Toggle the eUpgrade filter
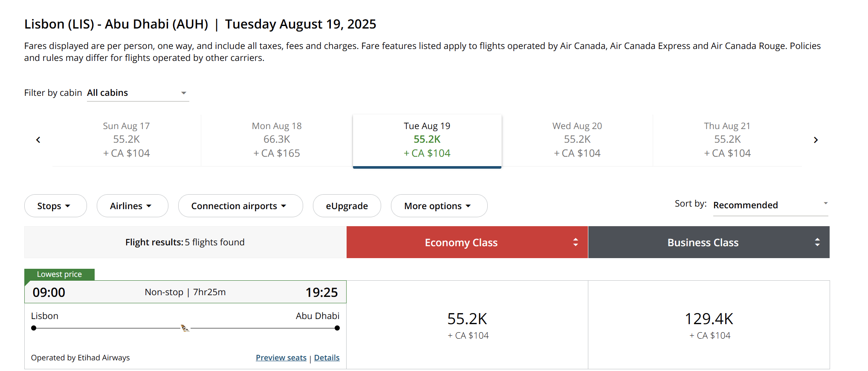868x371 pixels. coord(347,206)
